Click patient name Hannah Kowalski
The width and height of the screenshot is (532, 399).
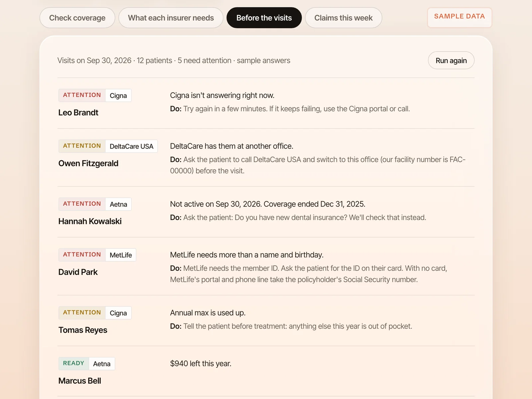coord(90,221)
